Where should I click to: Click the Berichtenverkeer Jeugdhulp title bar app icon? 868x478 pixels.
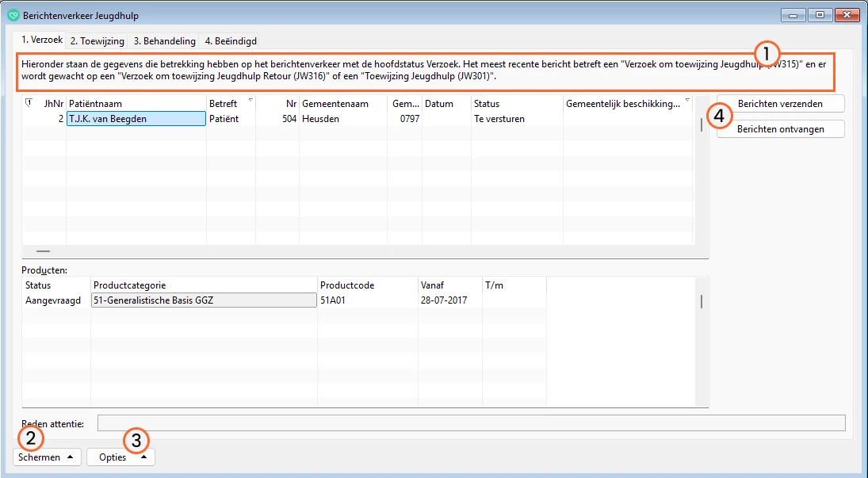[13, 15]
